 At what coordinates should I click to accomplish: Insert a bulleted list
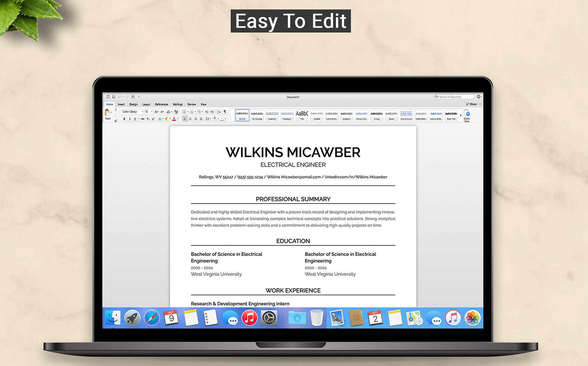[x=184, y=112]
